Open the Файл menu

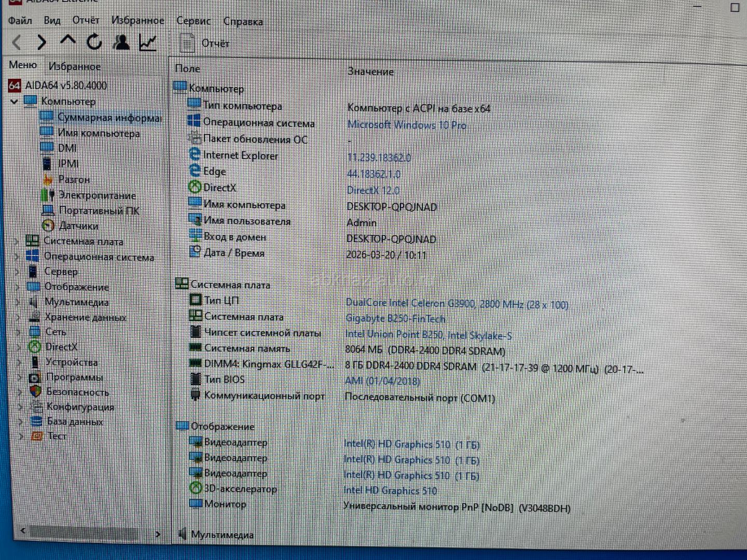click(20, 21)
